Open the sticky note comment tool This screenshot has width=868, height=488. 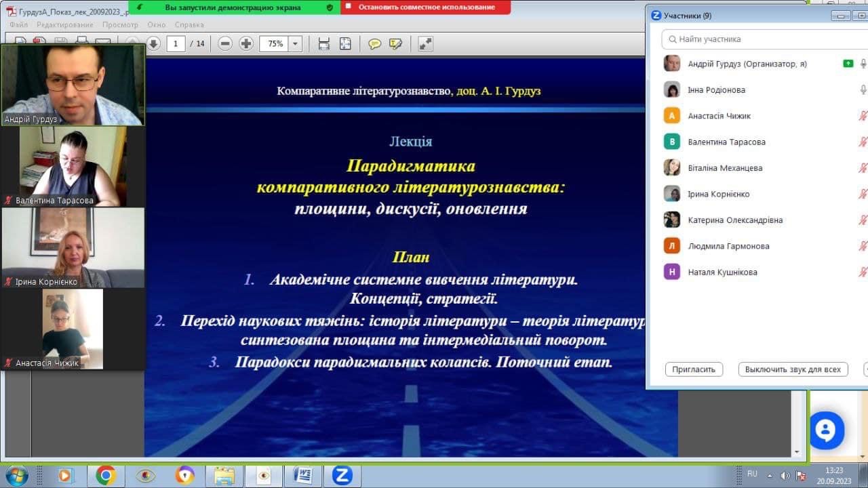point(374,44)
